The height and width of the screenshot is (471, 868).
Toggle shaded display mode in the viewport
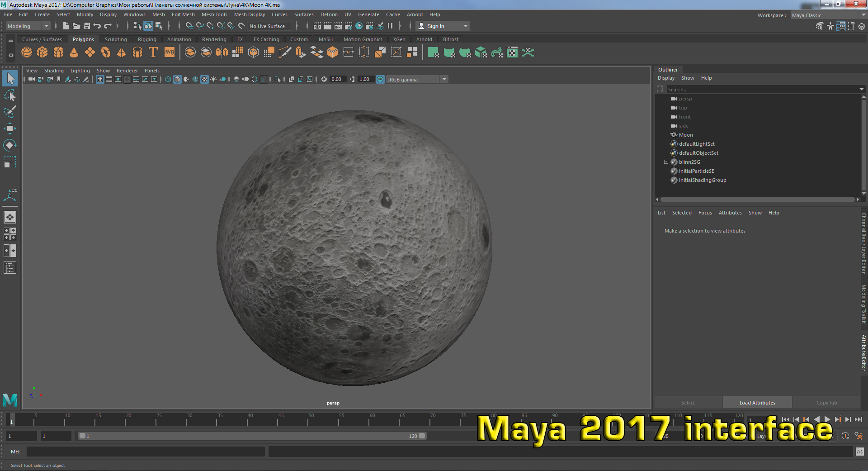point(177,79)
